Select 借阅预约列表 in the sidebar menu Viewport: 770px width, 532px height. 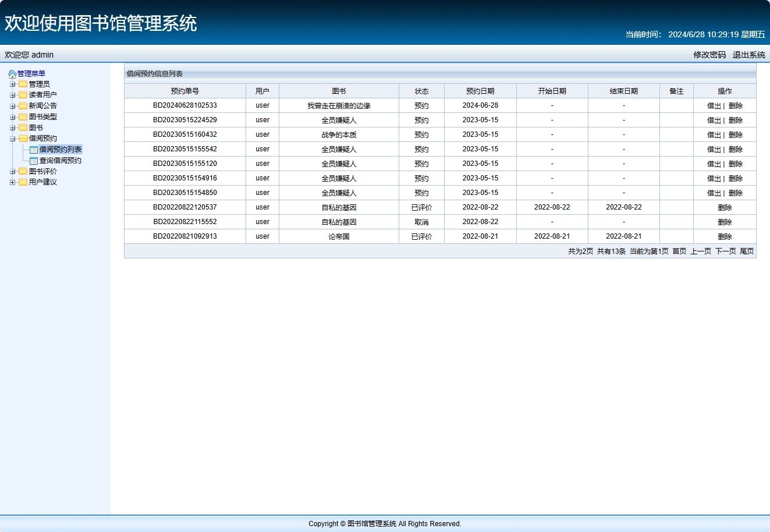pos(61,150)
